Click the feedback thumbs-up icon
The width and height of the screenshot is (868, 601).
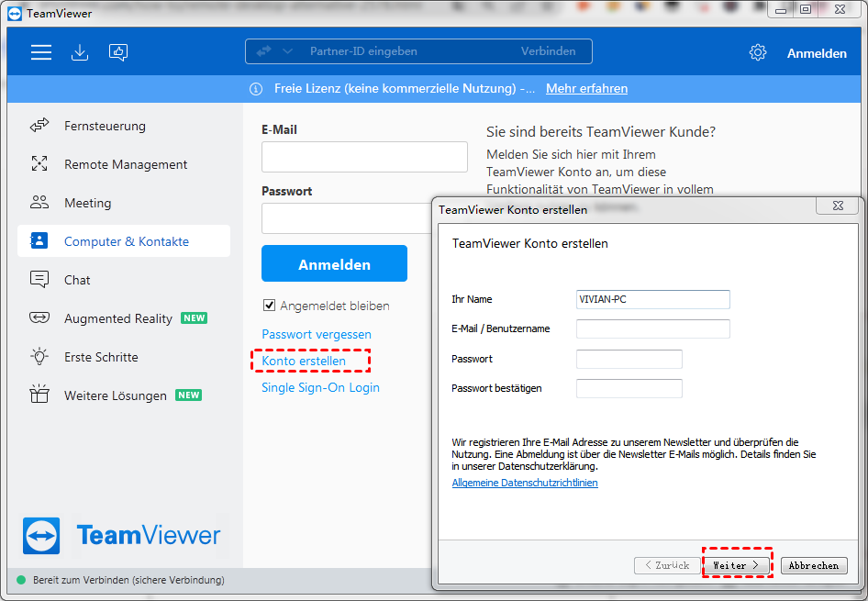pyautogui.click(x=118, y=52)
